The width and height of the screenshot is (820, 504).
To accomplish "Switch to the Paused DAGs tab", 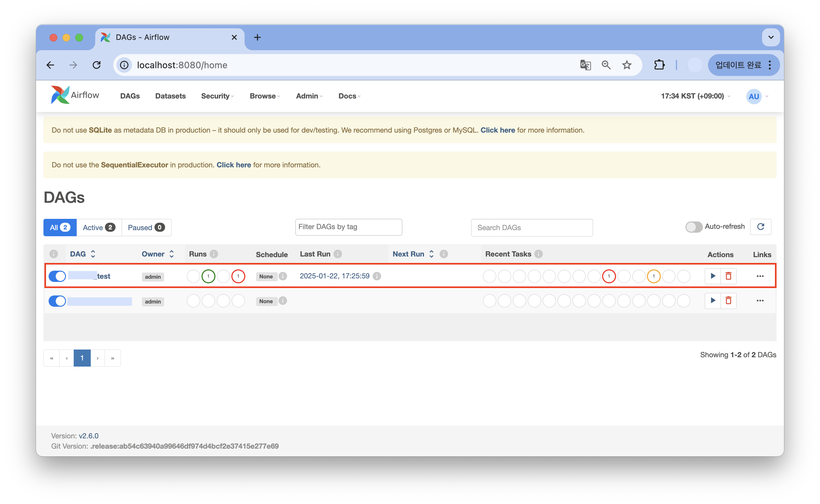I will (146, 228).
